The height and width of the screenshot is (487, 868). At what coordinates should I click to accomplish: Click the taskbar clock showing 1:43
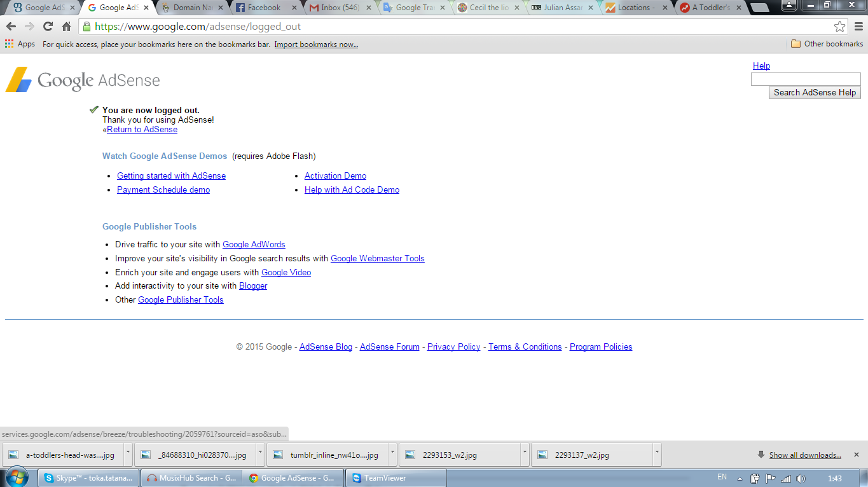click(x=835, y=478)
